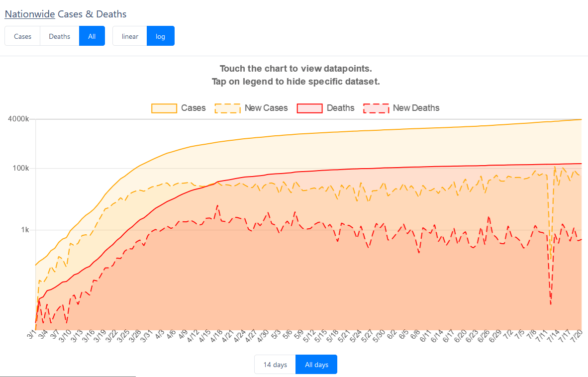Click the New Cases dashed legend box
Screen dimensions: 588x377
pyautogui.click(x=227, y=108)
